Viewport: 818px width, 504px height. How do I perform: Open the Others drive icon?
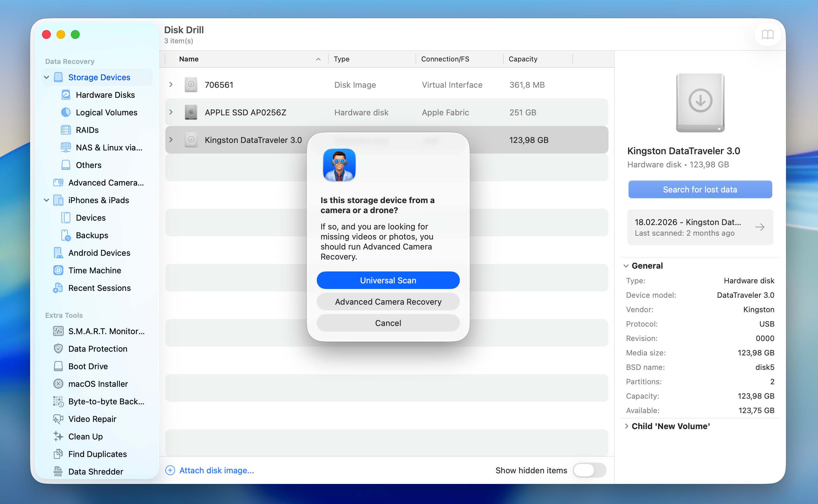pos(66,165)
